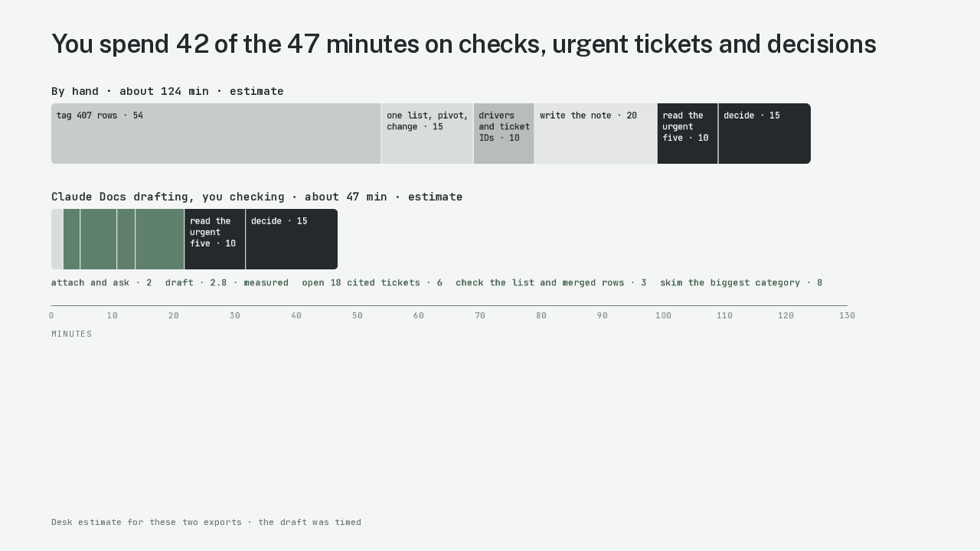Click the 100 tick on the minutes axis

tap(663, 315)
